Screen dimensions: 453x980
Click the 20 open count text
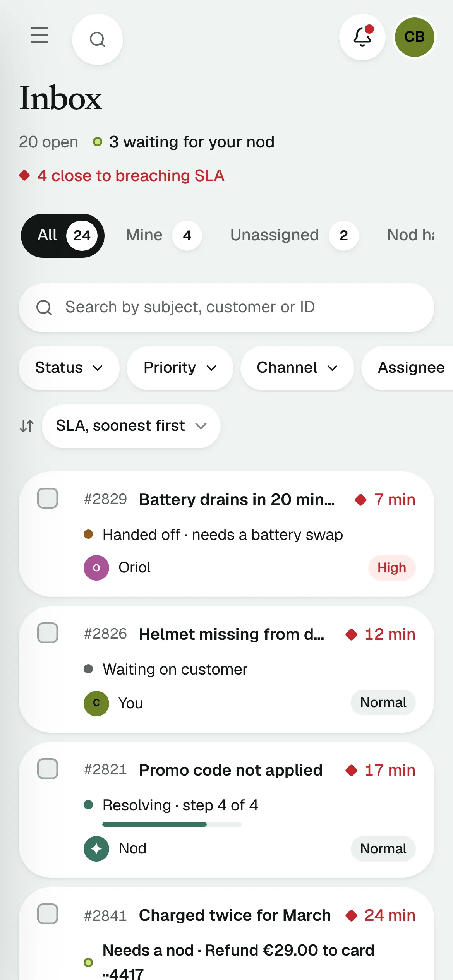point(48,142)
